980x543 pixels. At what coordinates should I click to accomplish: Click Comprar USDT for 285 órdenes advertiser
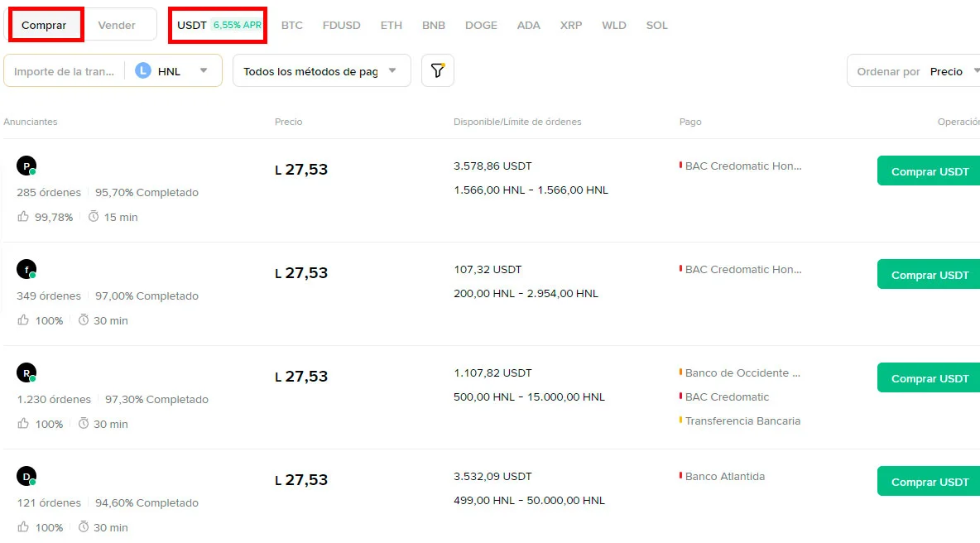[929, 171]
